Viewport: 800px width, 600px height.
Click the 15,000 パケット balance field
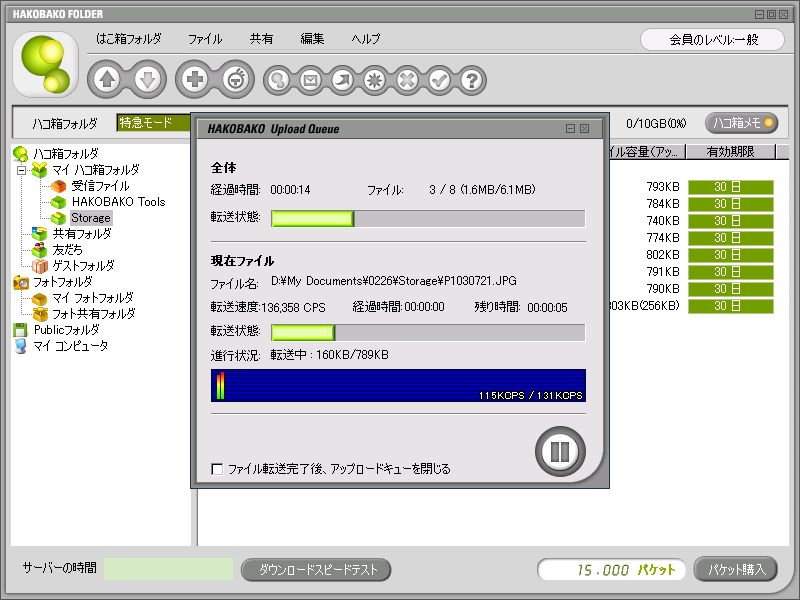point(611,569)
